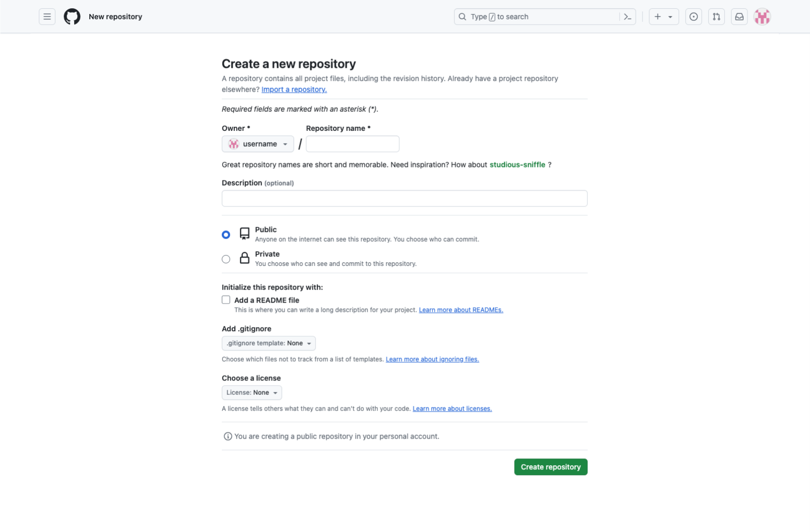Click the GitHub logo in the header
The height and width of the screenshot is (532, 810).
click(x=72, y=16)
